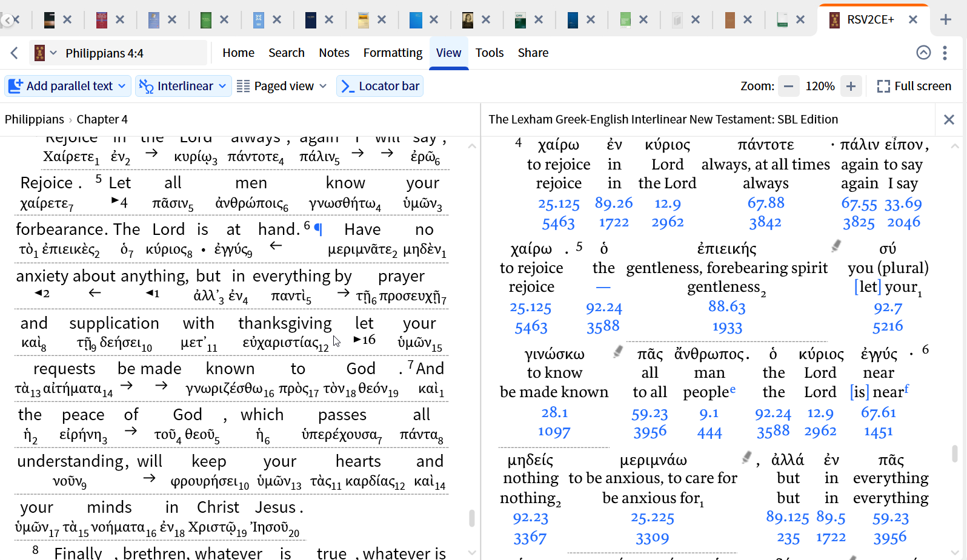
Task: Click the back navigation arrow
Action: coord(15,53)
